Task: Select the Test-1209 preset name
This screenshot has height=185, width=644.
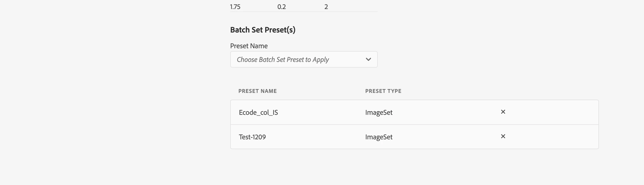Action: [252, 137]
